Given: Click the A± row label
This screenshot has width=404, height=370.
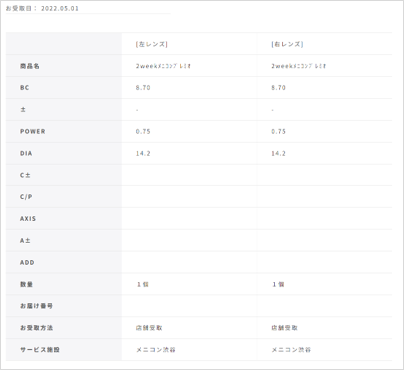Looking at the screenshot, I should (25, 240).
